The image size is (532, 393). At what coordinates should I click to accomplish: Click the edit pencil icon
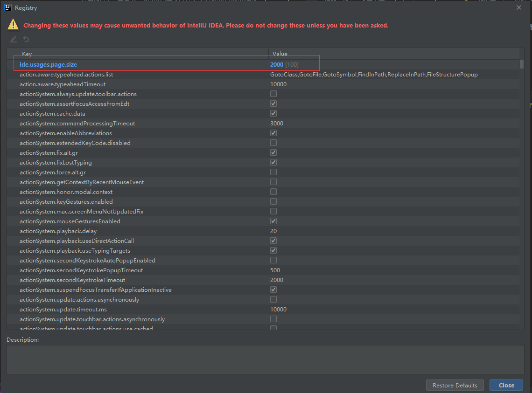[14, 39]
